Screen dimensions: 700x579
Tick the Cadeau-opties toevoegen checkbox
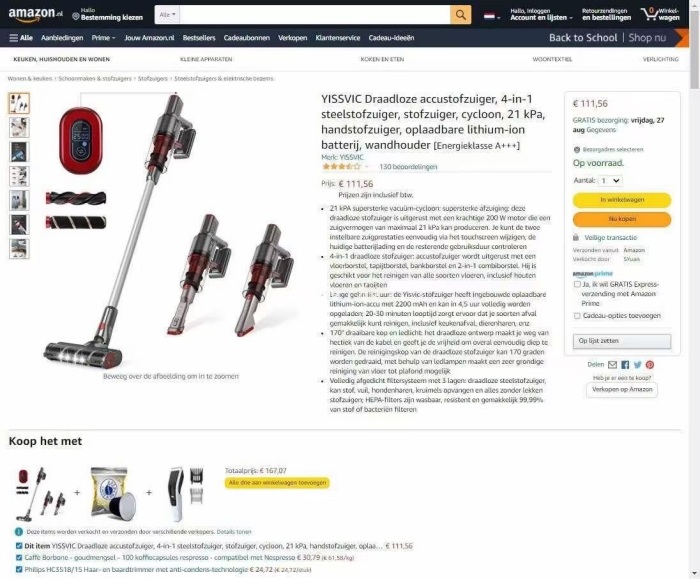(577, 316)
